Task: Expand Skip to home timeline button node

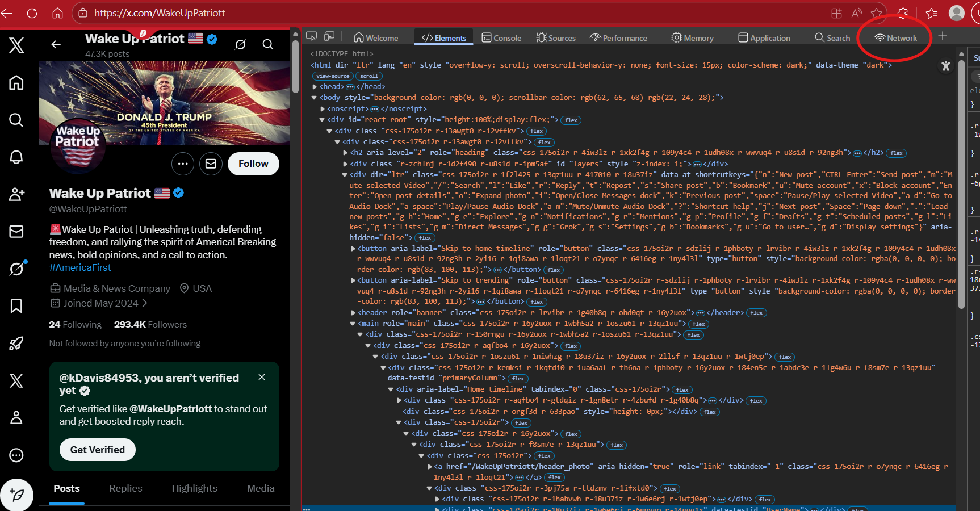Action: point(353,249)
